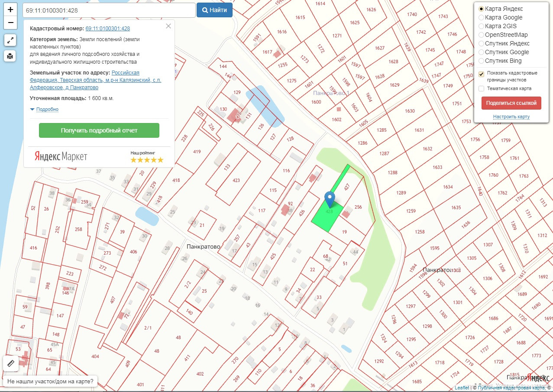Click parcel 407 on the map
This screenshot has width=553, height=392.
pos(113,300)
